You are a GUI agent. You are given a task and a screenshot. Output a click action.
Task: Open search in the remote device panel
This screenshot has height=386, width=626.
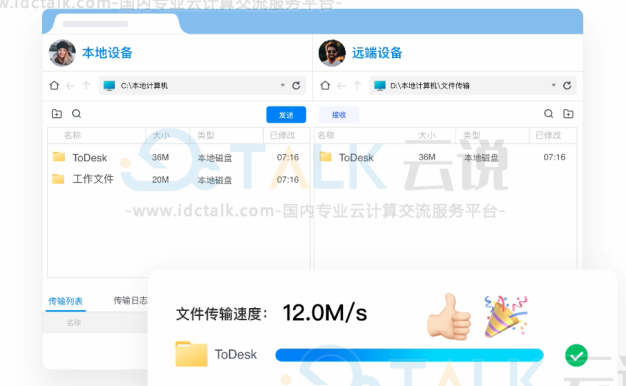[x=549, y=114]
